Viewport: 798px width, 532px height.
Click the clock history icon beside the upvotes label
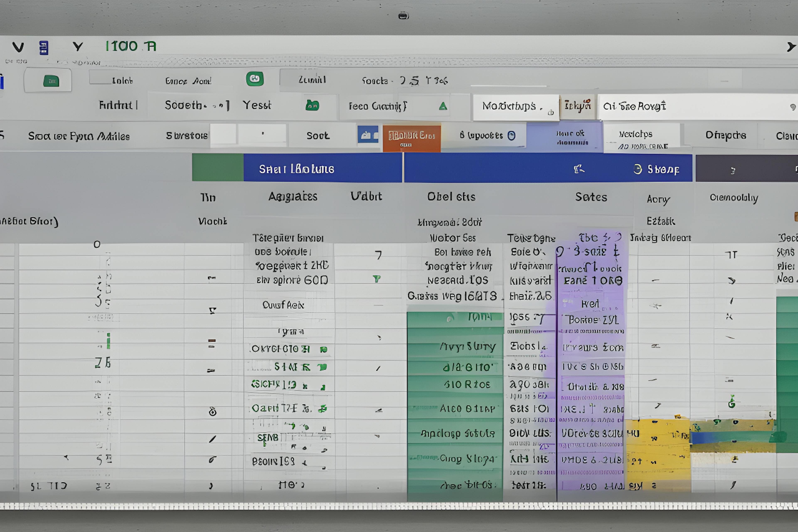point(512,135)
